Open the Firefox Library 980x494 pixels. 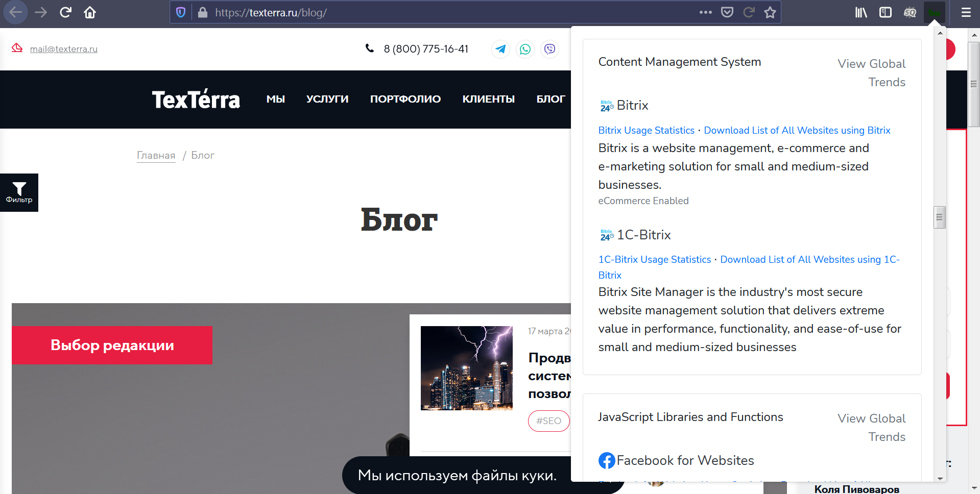861,12
